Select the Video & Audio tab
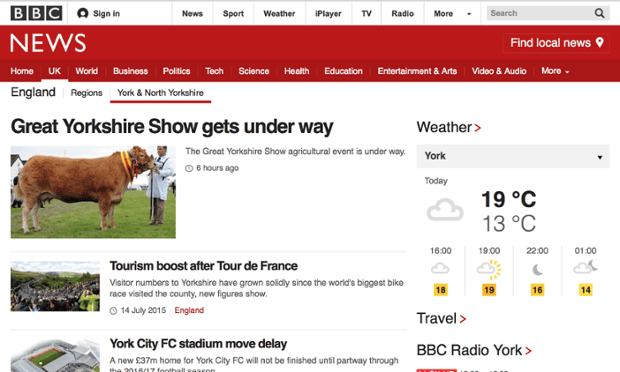This screenshot has width=620, height=372. tap(499, 71)
